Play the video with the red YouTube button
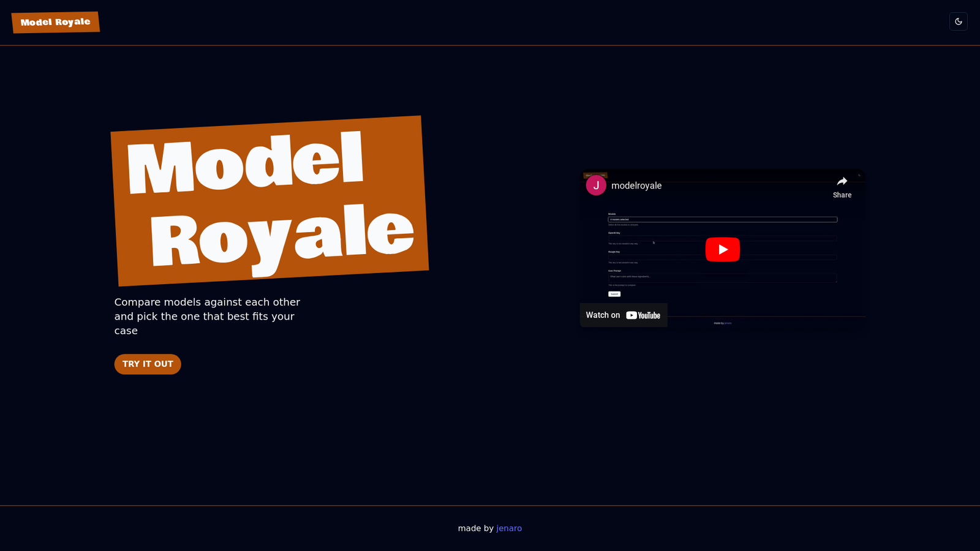 tap(723, 249)
